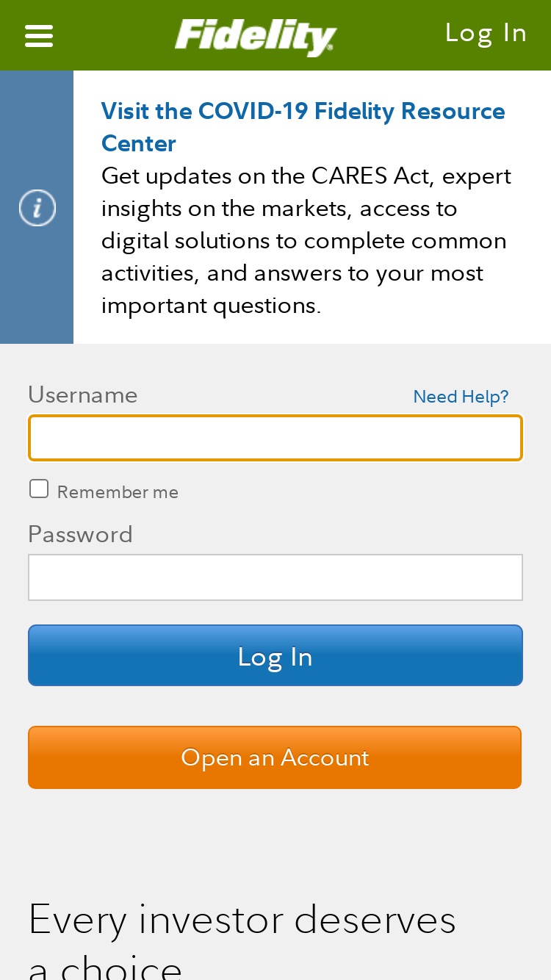Open the hamburger navigation menu
Viewport: 551px width, 980px height.
tap(39, 35)
